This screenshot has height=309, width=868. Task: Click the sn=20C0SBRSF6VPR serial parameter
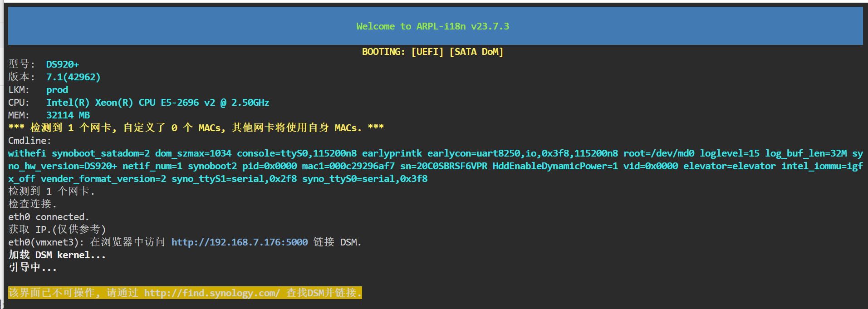click(x=443, y=166)
